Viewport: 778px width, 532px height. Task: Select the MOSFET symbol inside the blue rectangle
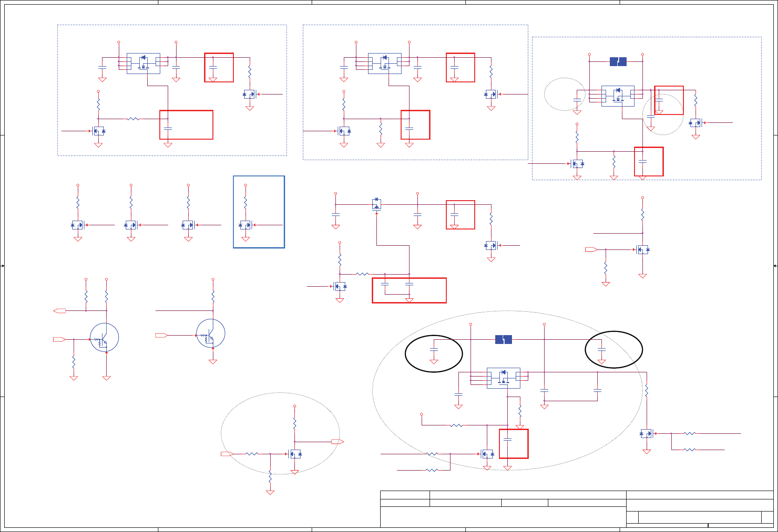246,225
